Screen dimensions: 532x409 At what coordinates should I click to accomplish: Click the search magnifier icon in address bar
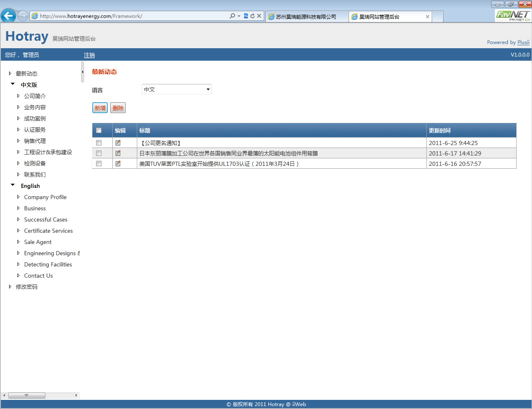[232, 16]
